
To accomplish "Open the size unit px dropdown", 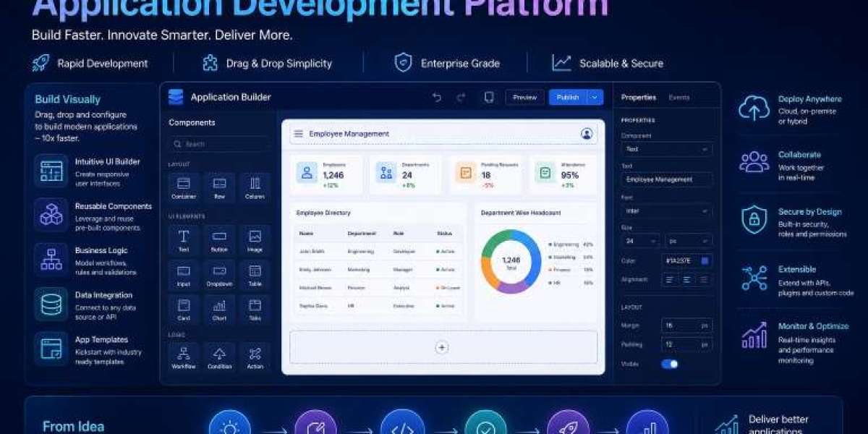I will click(688, 241).
